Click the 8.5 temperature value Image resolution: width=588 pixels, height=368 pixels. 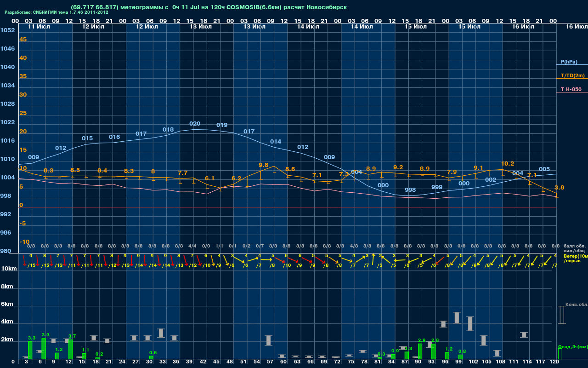(75, 170)
